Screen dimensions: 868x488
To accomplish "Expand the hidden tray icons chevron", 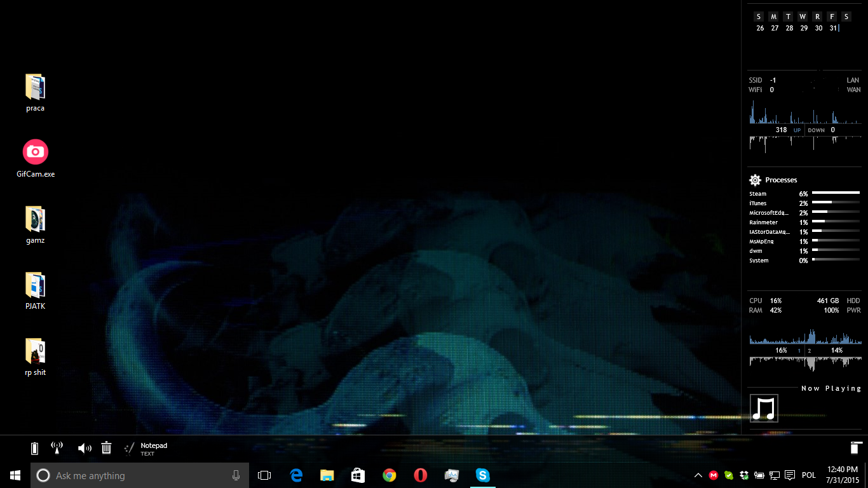I will [698, 475].
